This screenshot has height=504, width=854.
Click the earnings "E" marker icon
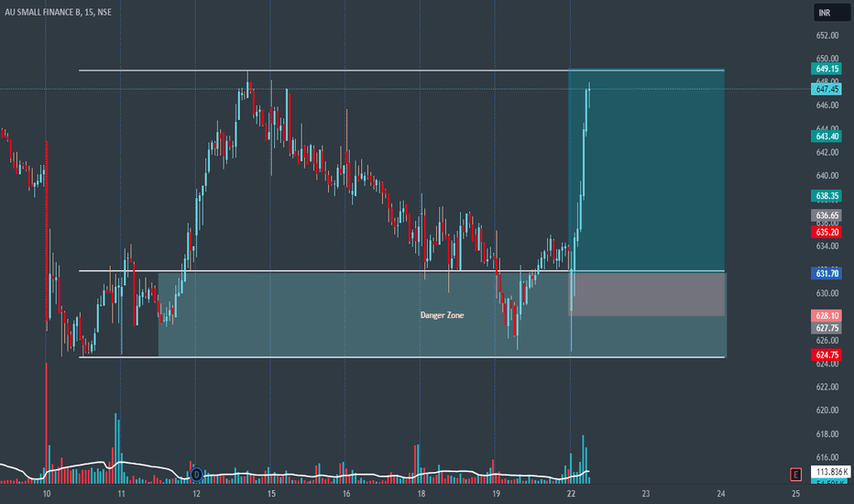click(795, 475)
